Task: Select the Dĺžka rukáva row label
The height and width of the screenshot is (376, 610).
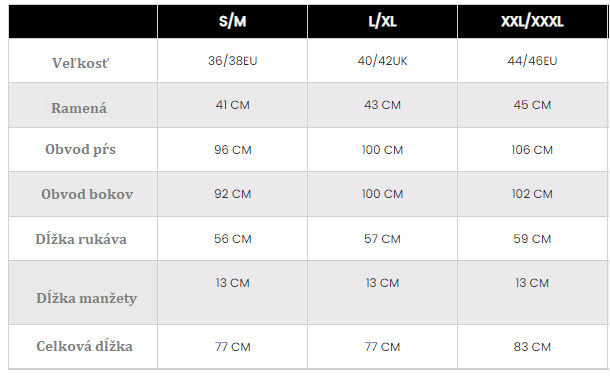Action: tap(81, 239)
